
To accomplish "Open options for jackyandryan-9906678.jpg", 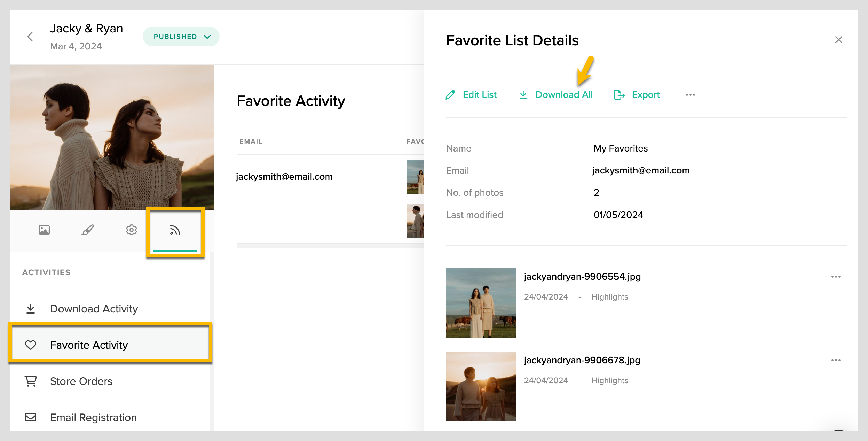I will 836,360.
